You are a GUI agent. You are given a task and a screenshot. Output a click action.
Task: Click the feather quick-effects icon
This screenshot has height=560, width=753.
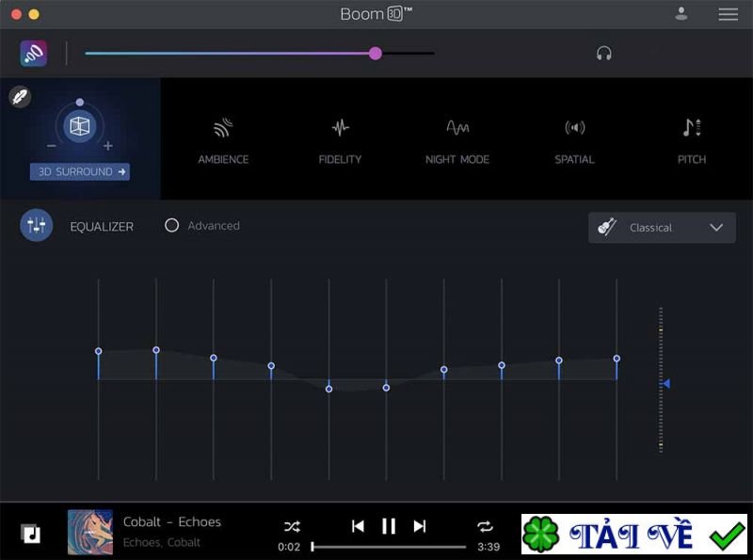(x=20, y=97)
